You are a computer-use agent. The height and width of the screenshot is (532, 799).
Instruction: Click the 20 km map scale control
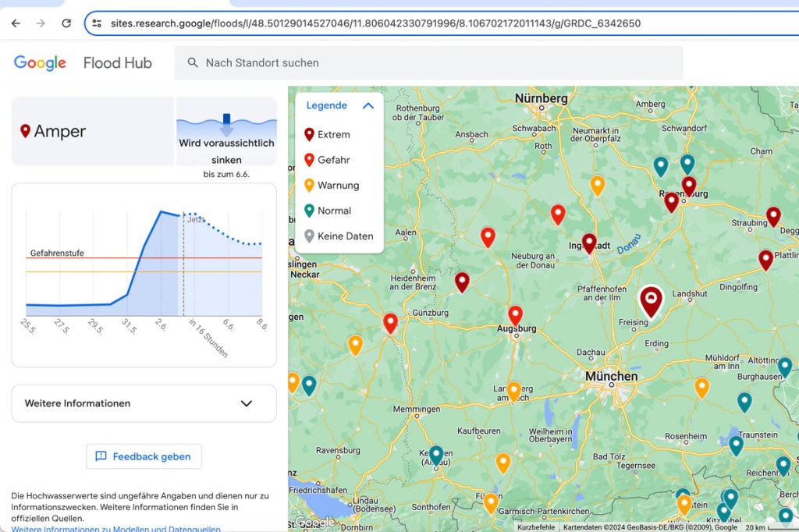point(771,527)
